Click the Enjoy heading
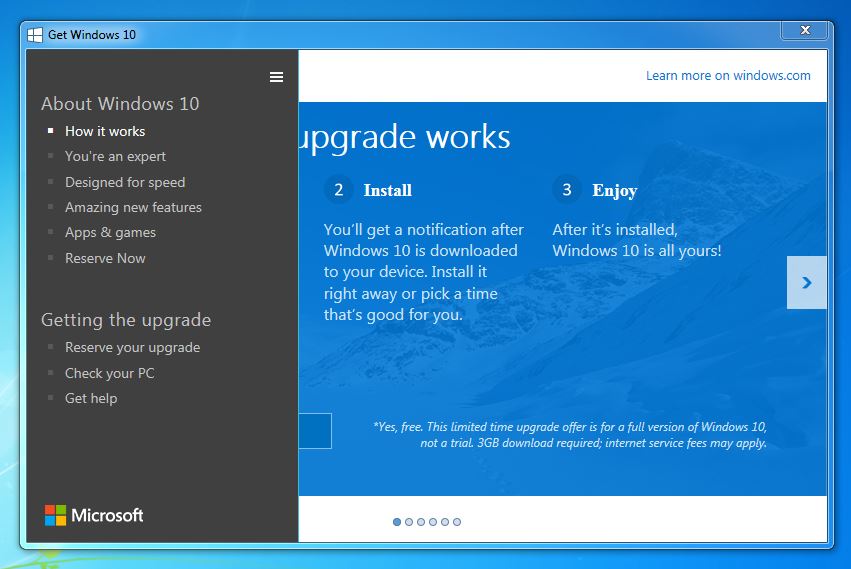Image resolution: width=851 pixels, height=569 pixels. coord(614,191)
